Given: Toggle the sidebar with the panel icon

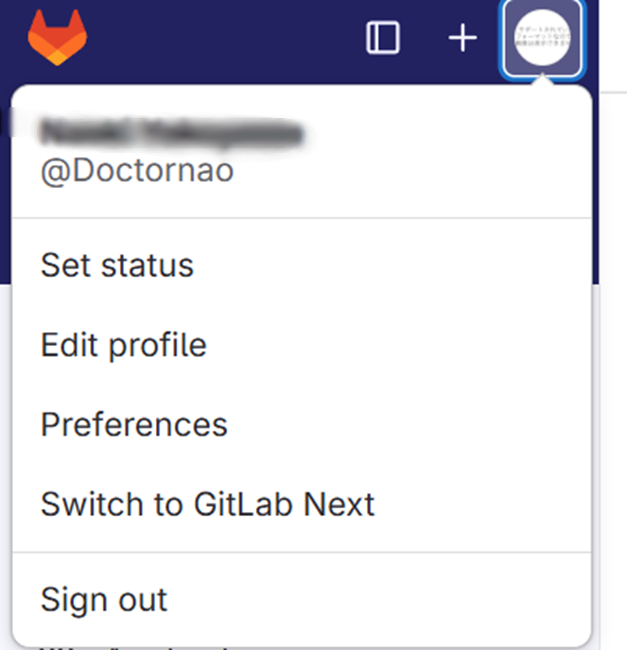Looking at the screenshot, I should click(383, 38).
